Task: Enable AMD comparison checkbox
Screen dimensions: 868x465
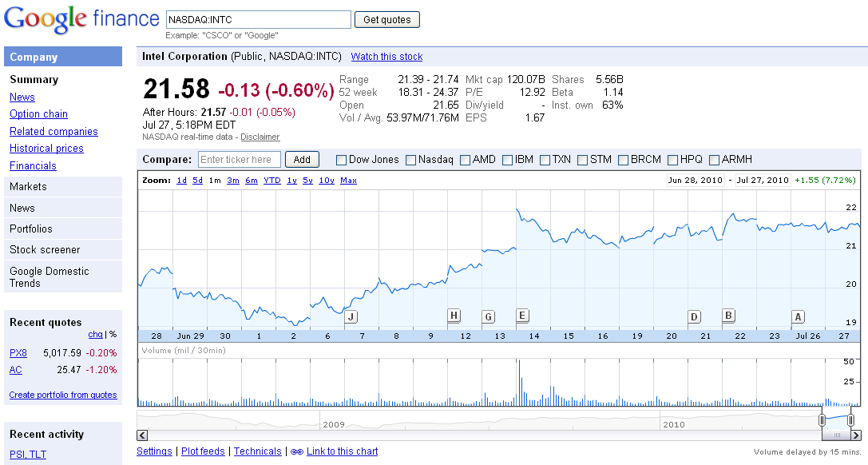Action: click(x=465, y=160)
